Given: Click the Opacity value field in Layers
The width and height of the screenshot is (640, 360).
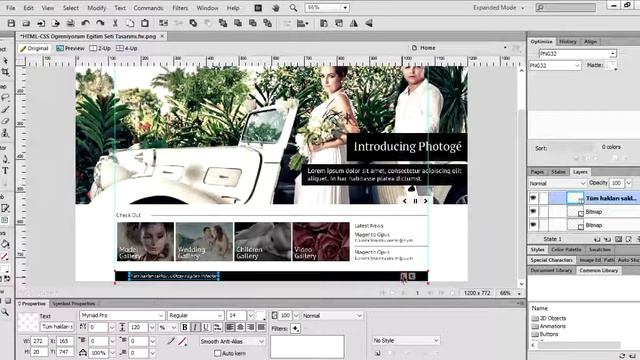Looking at the screenshot, I should pos(616,183).
